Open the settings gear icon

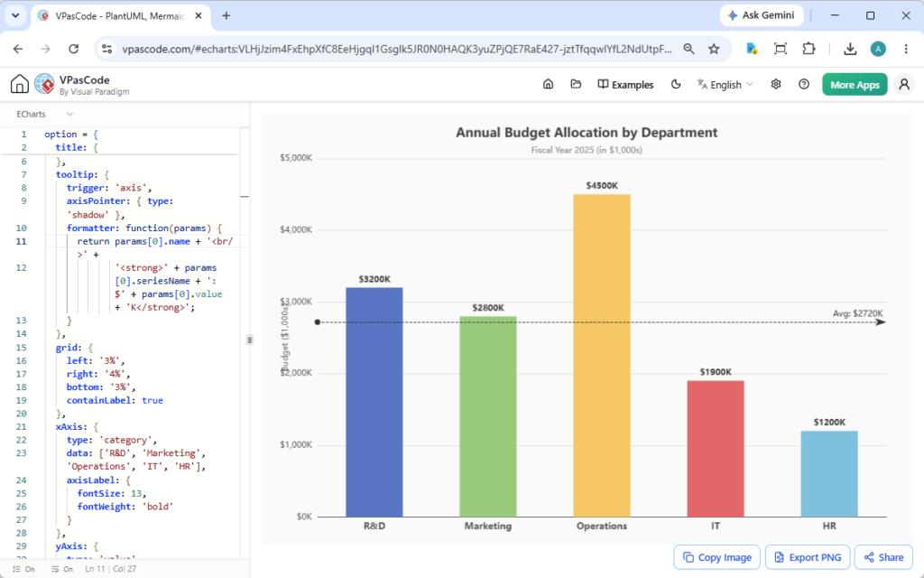[776, 84]
